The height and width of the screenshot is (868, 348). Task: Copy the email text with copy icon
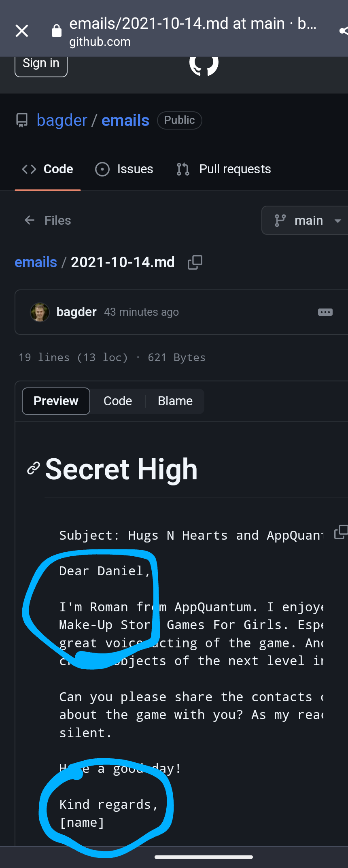[x=341, y=532]
